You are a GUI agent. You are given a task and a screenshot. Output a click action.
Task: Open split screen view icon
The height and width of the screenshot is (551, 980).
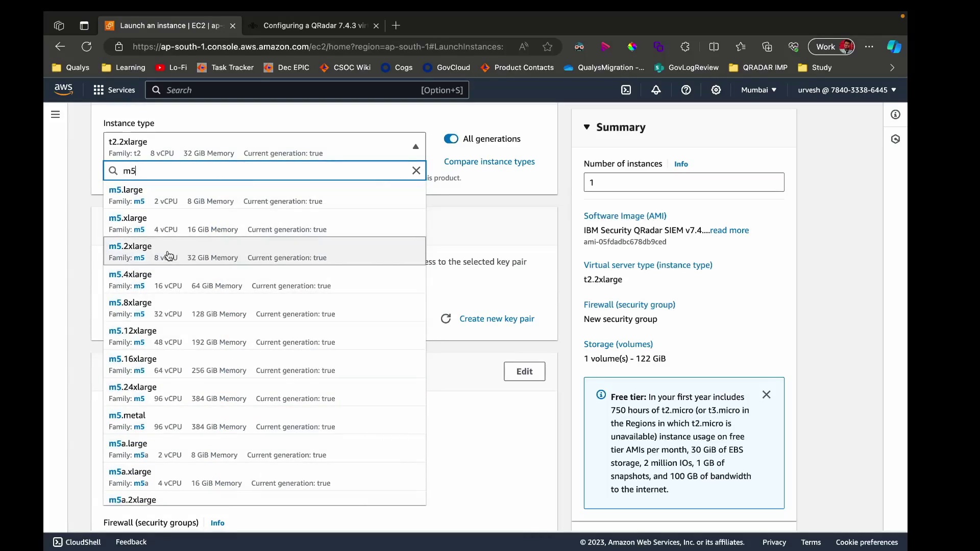pos(714,46)
